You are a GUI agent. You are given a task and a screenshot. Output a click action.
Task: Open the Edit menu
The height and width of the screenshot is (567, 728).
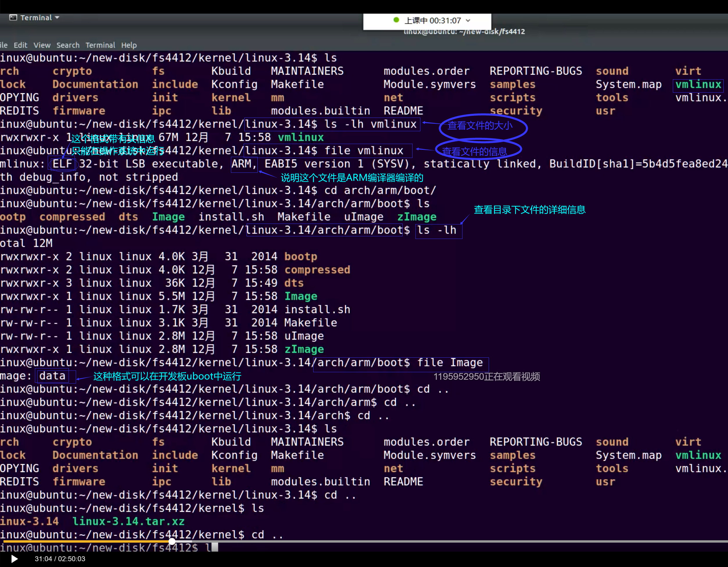[20, 45]
